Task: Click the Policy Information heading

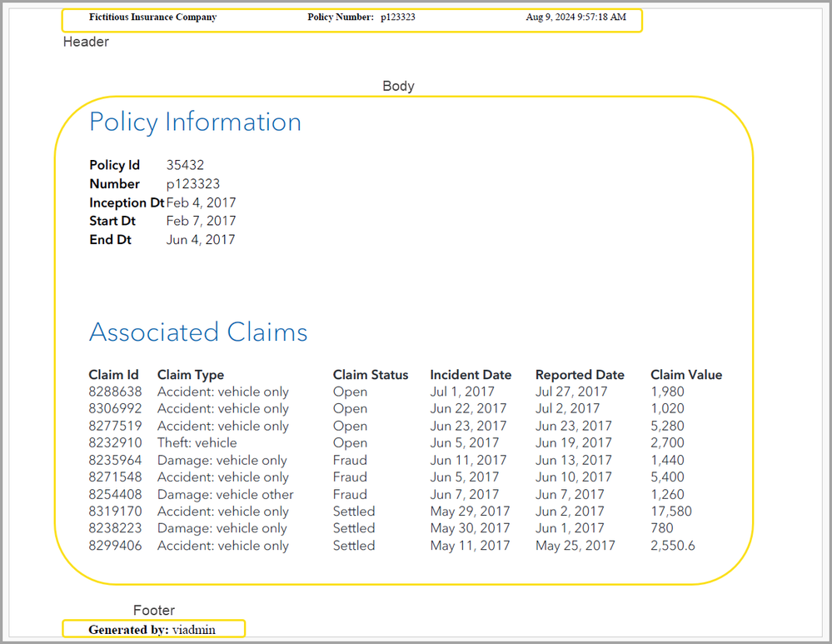Action: [x=195, y=122]
